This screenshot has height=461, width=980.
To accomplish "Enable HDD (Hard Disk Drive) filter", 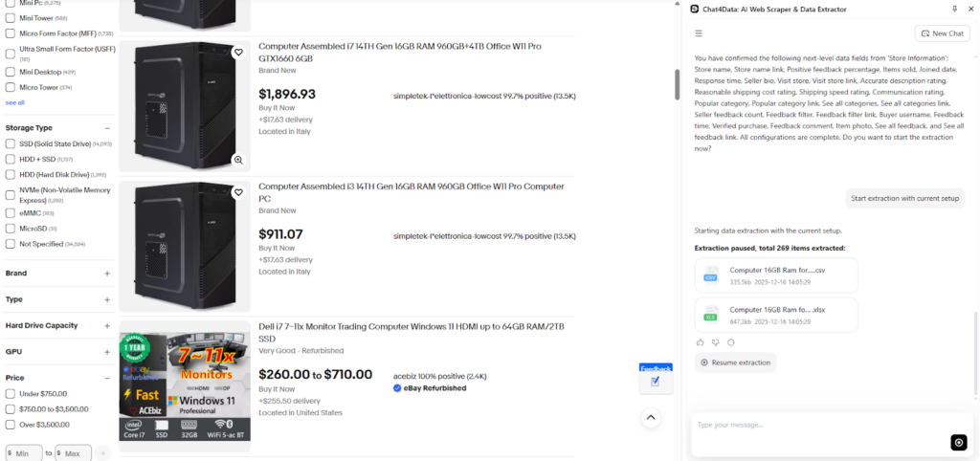I will [10, 175].
